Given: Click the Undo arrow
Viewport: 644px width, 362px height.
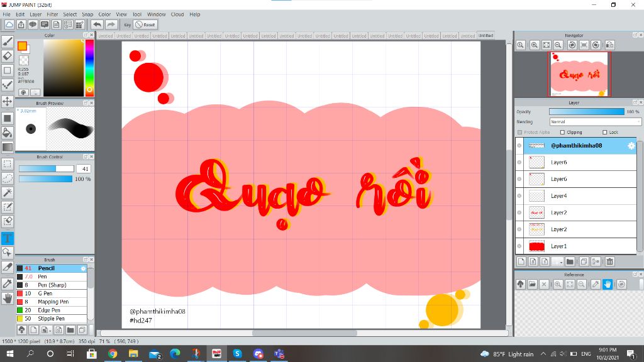Looking at the screenshot, I should (x=97, y=25).
